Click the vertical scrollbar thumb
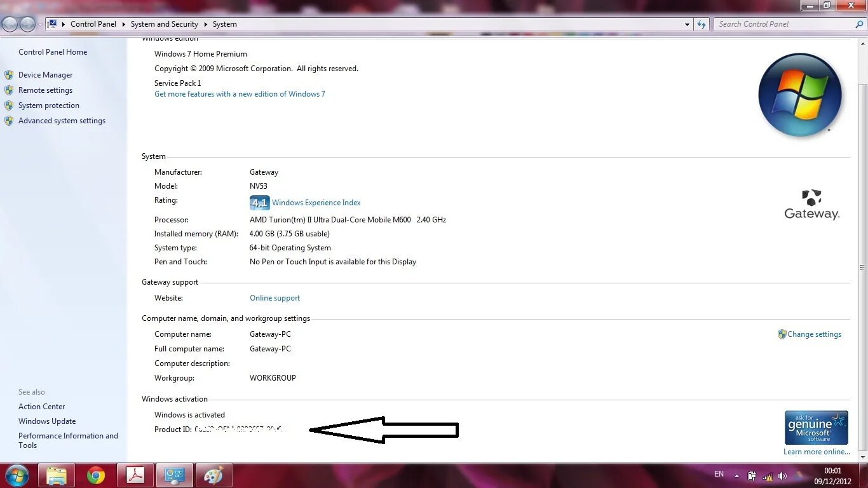 (862, 268)
